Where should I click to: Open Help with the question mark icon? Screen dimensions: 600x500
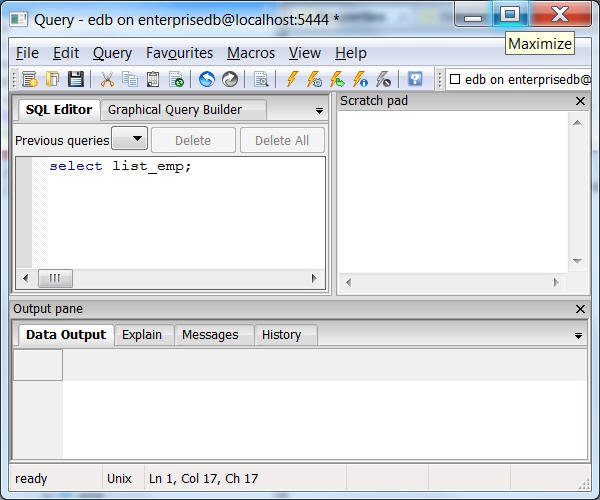pyautogui.click(x=415, y=80)
